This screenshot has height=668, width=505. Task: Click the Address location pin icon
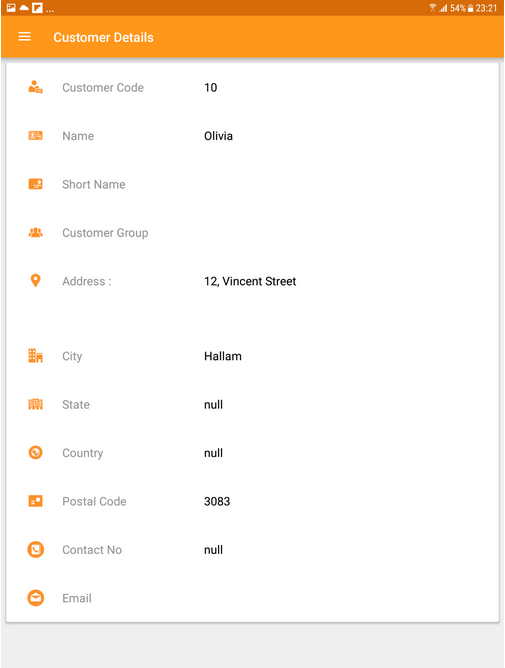35,281
